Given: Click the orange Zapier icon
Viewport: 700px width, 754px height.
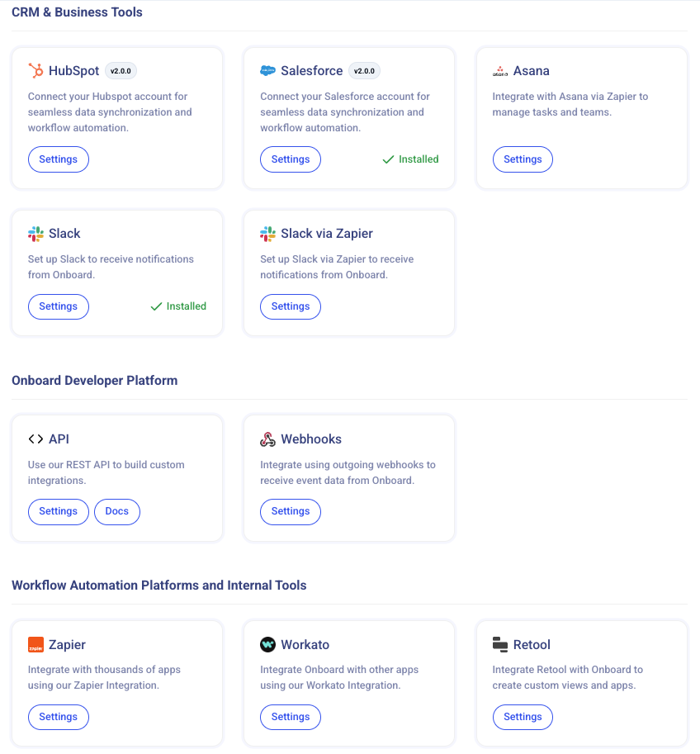Looking at the screenshot, I should tap(35, 645).
